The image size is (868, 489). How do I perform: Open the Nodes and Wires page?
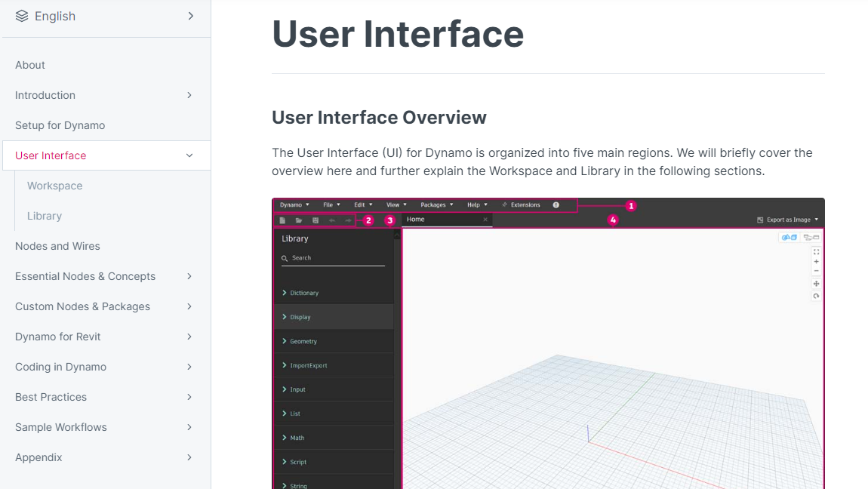(57, 246)
